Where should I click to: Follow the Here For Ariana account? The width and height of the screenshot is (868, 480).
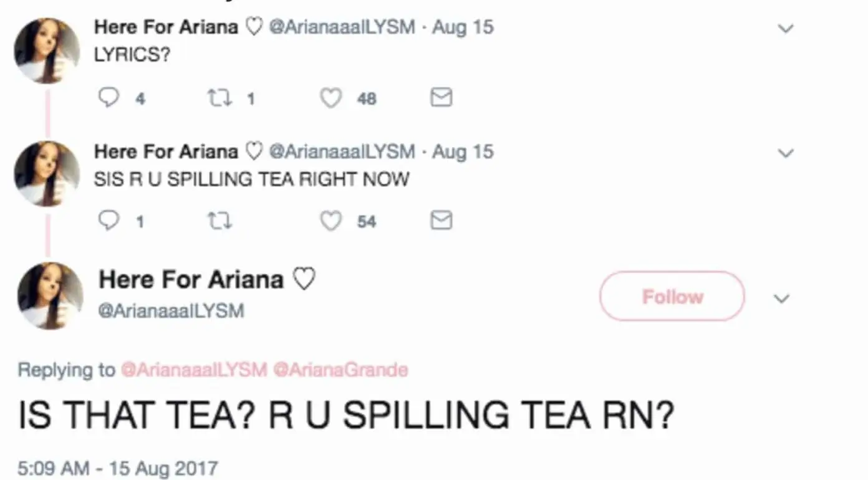672,296
